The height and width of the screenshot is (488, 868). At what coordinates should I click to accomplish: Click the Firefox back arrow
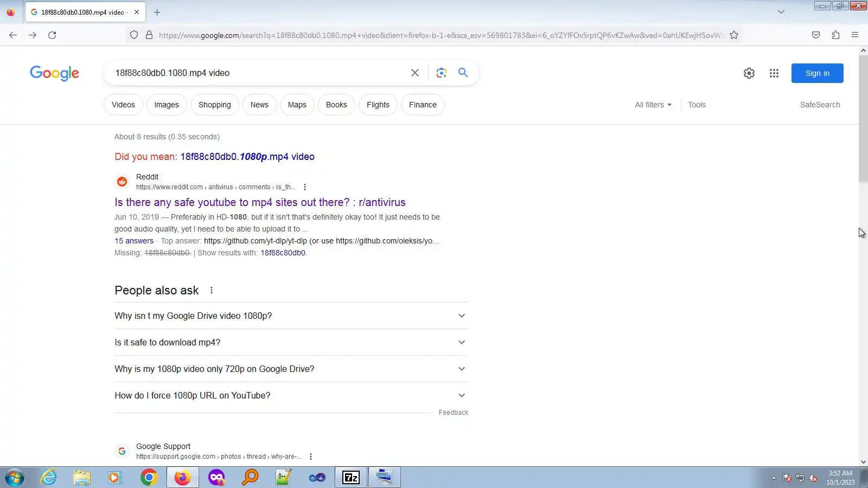[13, 35]
